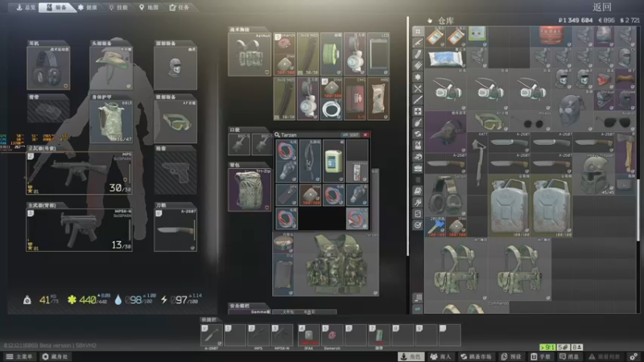Select the green jug in Tarzan window

(334, 161)
